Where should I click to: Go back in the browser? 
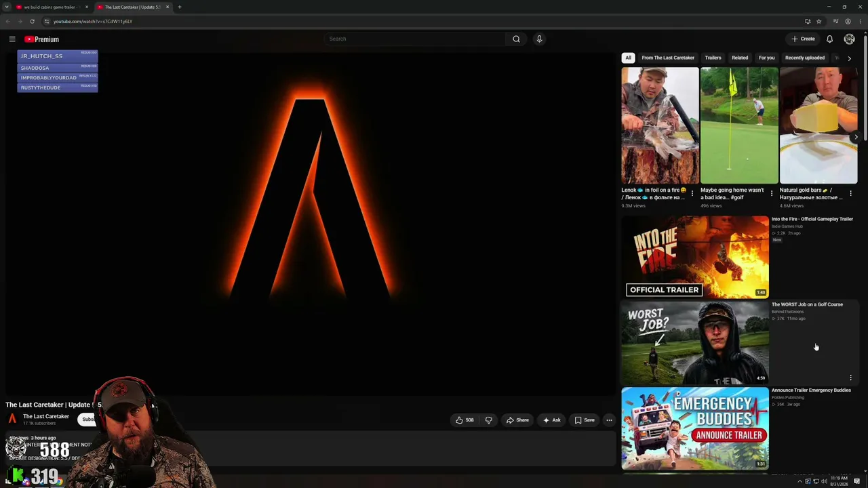click(x=7, y=21)
